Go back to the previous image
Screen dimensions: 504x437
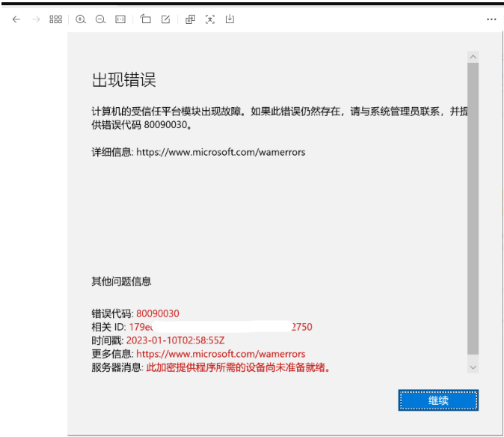(x=16, y=19)
